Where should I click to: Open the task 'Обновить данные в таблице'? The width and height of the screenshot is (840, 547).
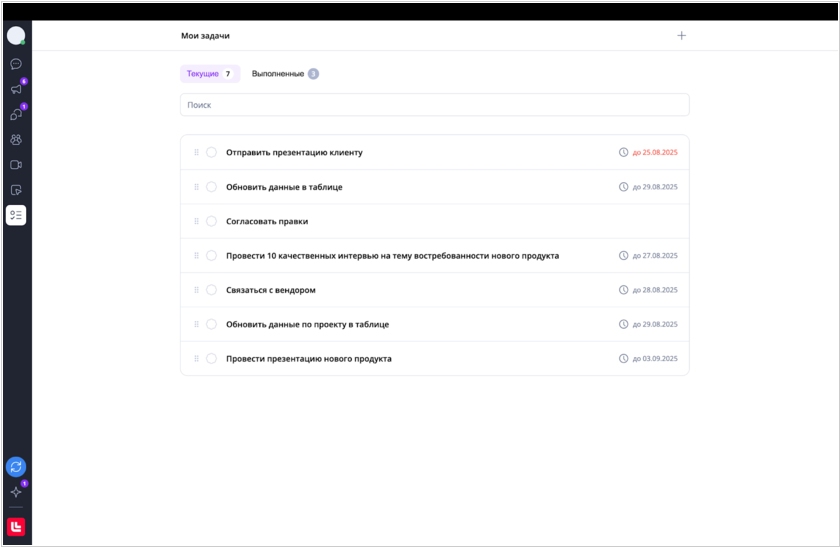pyautogui.click(x=284, y=187)
